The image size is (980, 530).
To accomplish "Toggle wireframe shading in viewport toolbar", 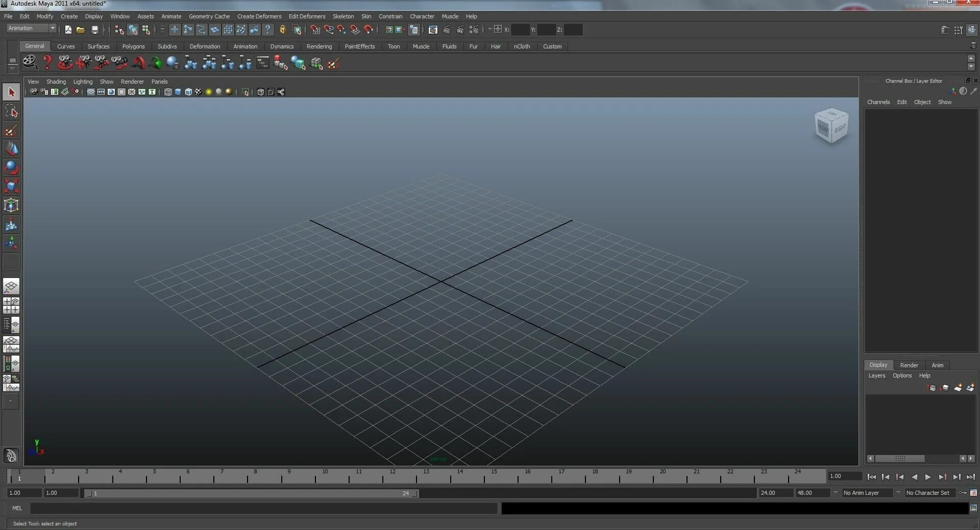I will pos(168,92).
